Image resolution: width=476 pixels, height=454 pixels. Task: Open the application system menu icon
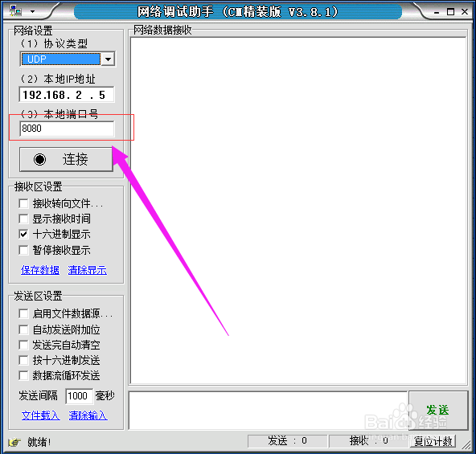tap(15, 11)
